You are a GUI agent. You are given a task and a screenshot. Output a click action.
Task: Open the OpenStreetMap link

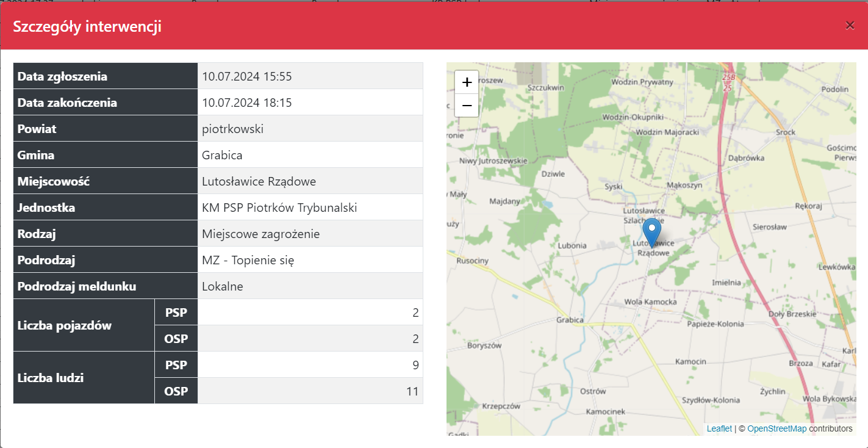pyautogui.click(x=777, y=428)
